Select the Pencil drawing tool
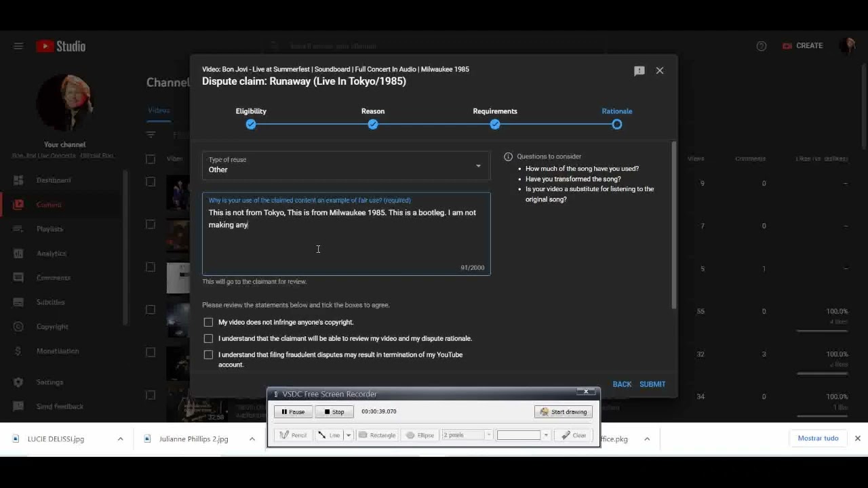 (x=293, y=435)
